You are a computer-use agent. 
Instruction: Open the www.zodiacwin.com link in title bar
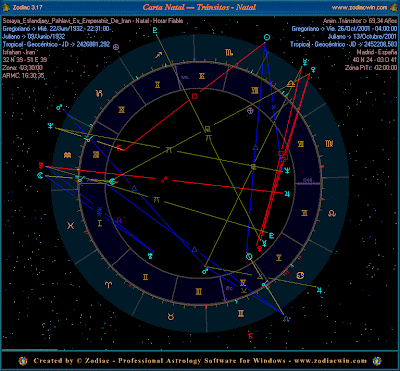(x=359, y=7)
